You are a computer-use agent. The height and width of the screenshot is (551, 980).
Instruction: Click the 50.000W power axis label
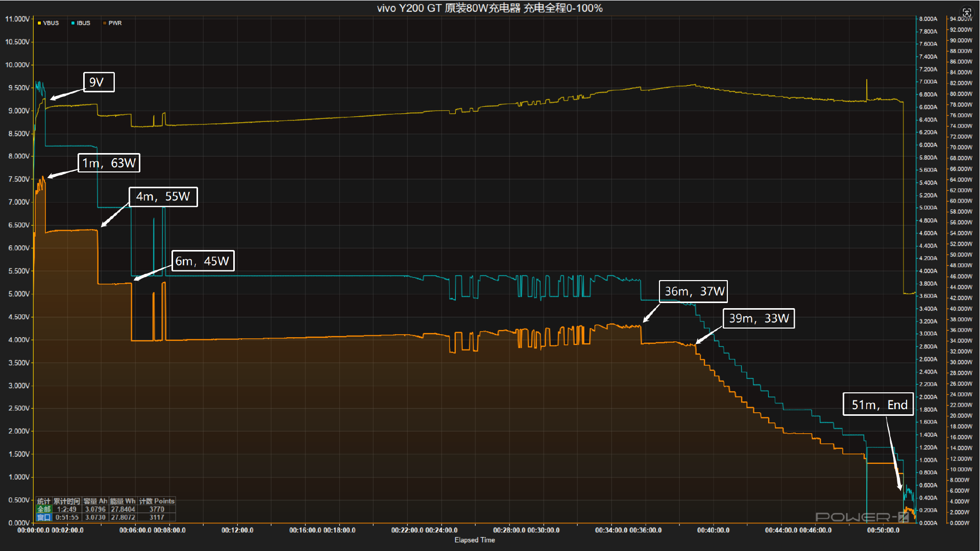[x=961, y=255]
